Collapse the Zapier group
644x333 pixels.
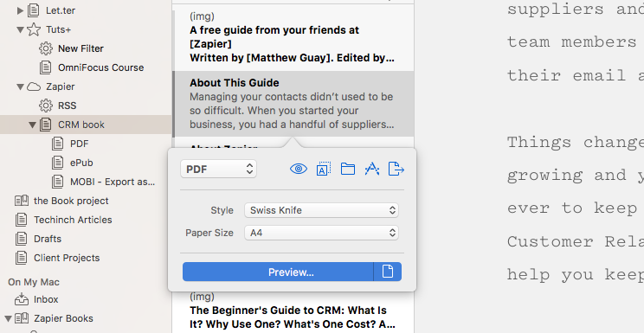20,86
